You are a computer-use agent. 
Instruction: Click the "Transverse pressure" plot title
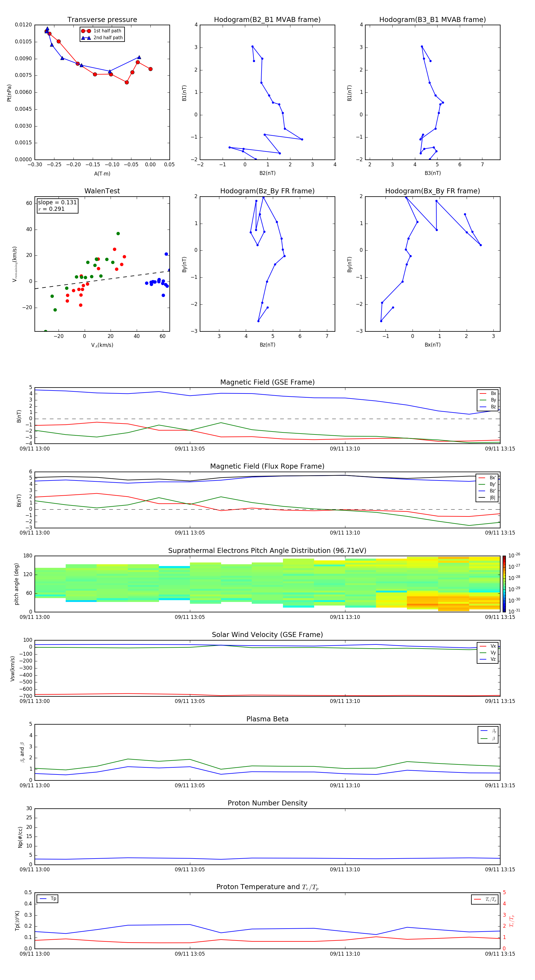102,20
